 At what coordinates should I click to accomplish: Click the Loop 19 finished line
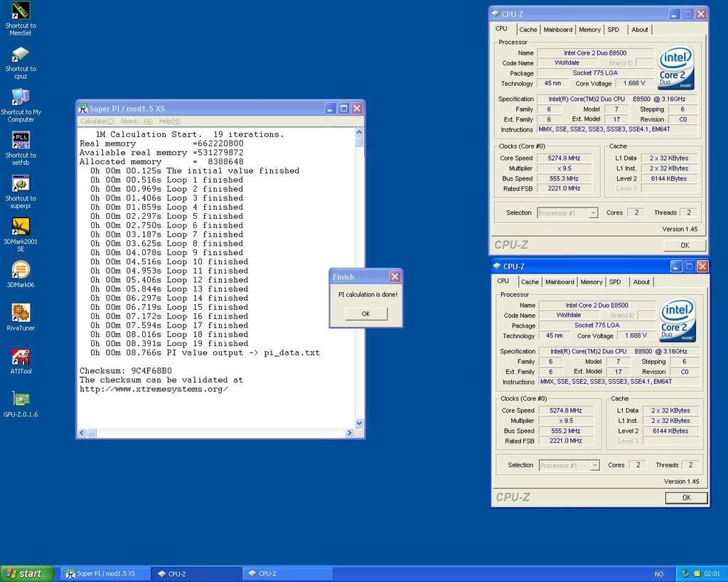[169, 343]
